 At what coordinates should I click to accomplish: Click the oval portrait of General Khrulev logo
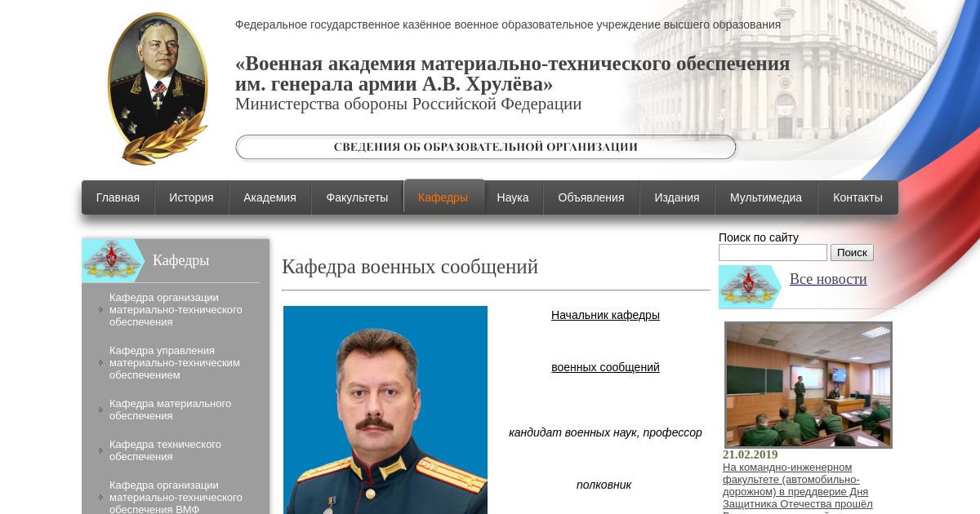[x=158, y=88]
